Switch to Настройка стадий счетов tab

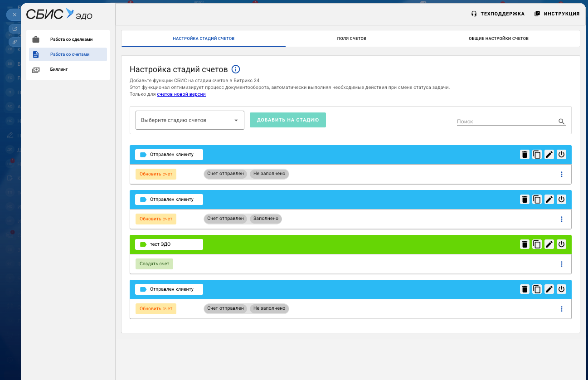tap(204, 39)
